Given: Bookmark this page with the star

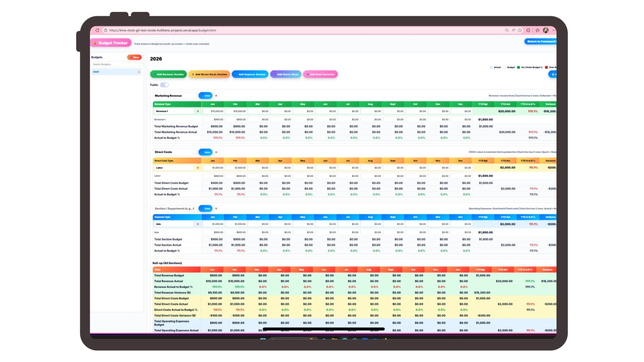Looking at the screenshot, I should click(520, 30).
